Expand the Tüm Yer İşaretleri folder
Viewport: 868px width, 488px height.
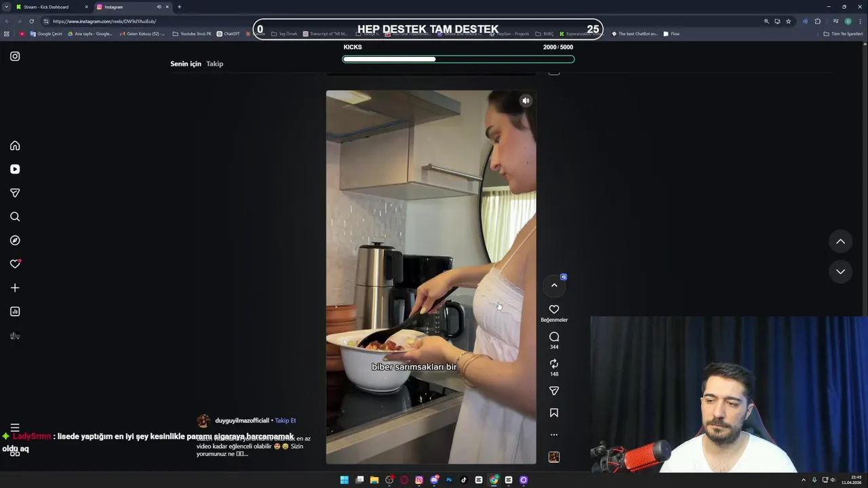pyautogui.click(x=843, y=34)
